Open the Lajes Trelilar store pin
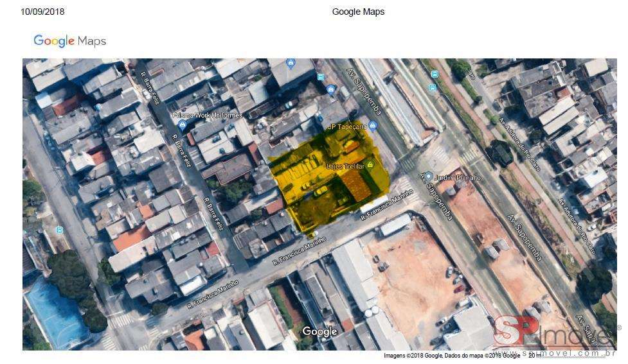Image resolution: width=628 pixels, height=364 pixels. (370, 165)
